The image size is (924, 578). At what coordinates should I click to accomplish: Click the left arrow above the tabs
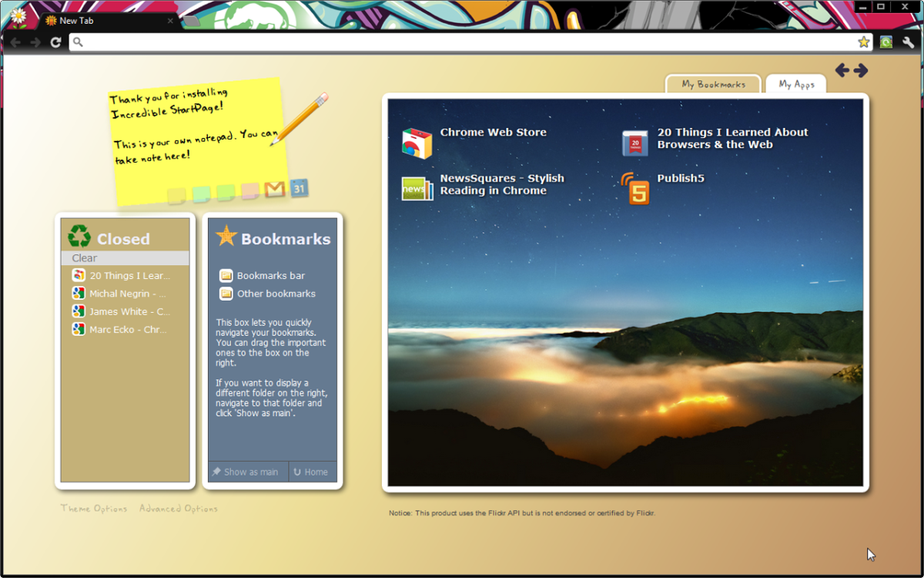point(842,71)
